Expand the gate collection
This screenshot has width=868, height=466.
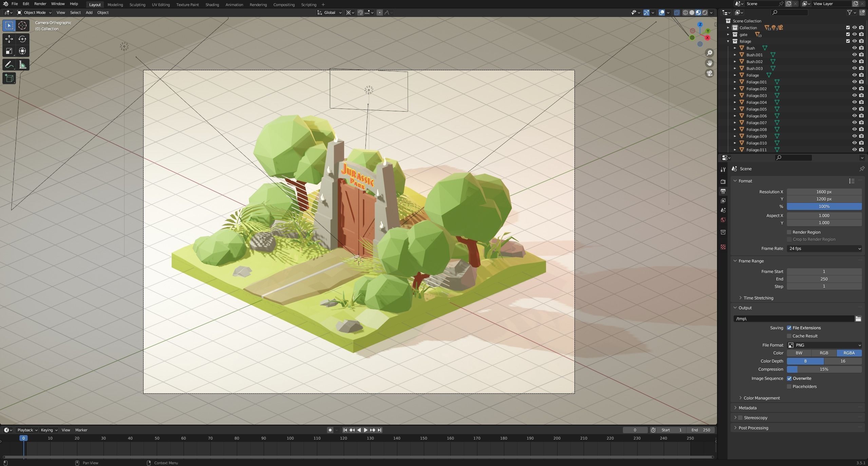point(728,35)
